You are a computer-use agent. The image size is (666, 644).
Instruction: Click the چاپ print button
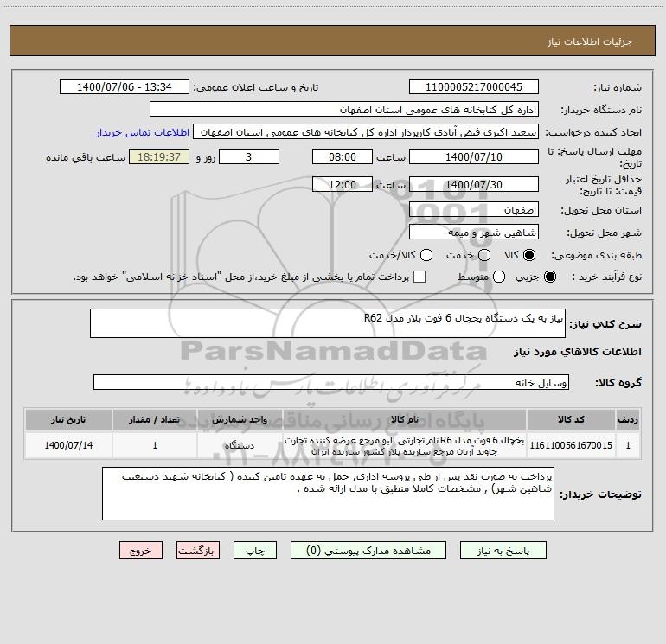click(x=255, y=551)
